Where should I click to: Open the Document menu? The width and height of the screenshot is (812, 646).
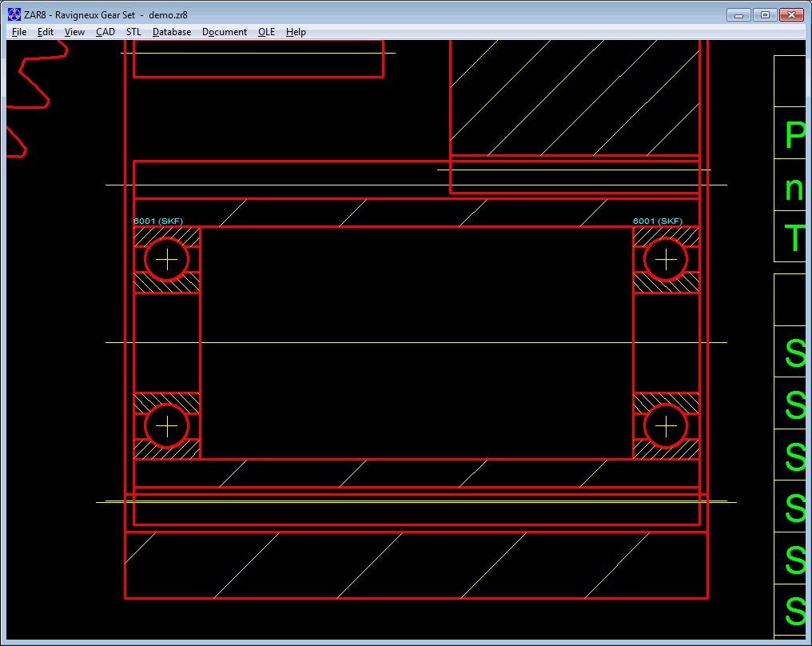225,32
